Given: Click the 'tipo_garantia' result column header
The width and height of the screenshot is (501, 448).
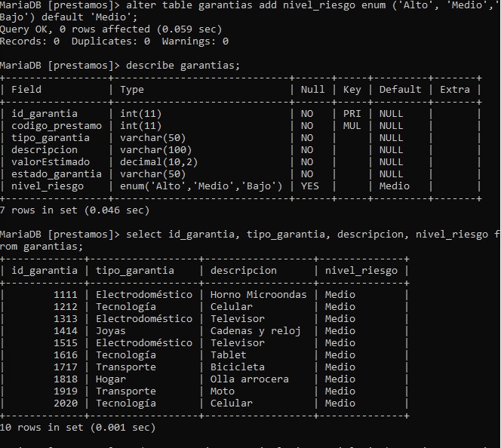Looking at the screenshot, I should (135, 271).
